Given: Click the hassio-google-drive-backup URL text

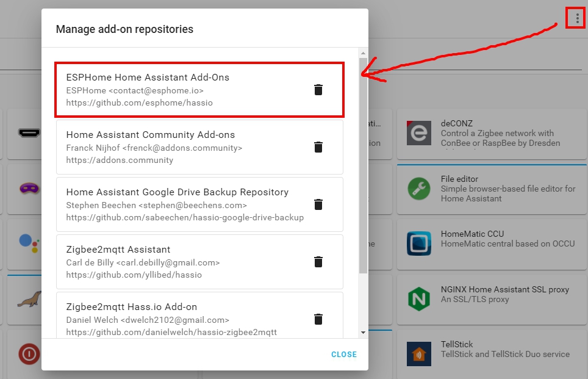Looking at the screenshot, I should pyautogui.click(x=185, y=218).
